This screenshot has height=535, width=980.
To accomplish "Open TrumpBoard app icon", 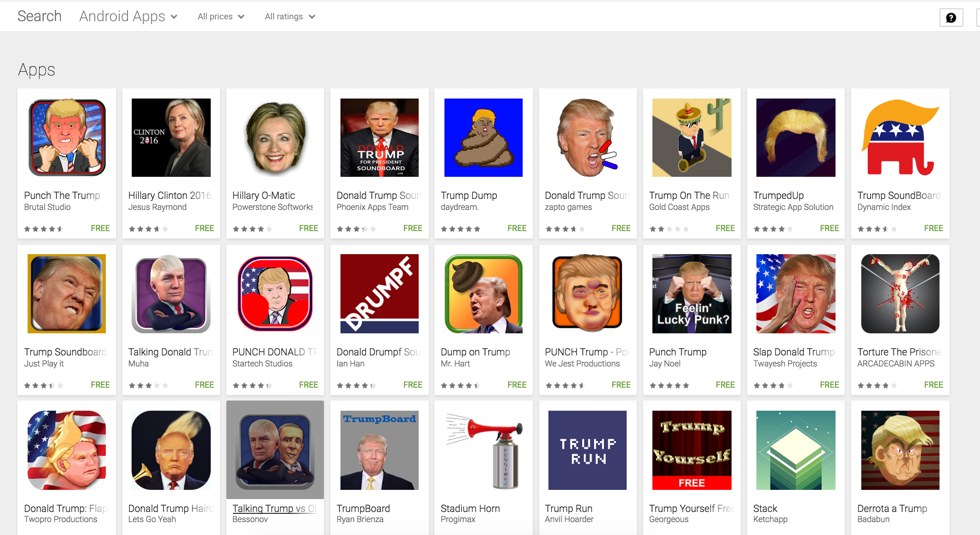I will tap(380, 450).
